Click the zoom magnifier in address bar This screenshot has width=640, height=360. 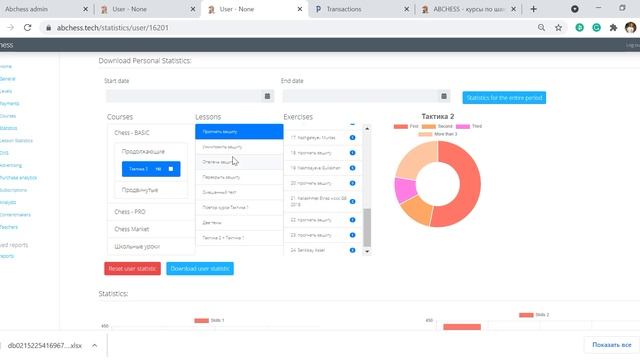(541, 27)
